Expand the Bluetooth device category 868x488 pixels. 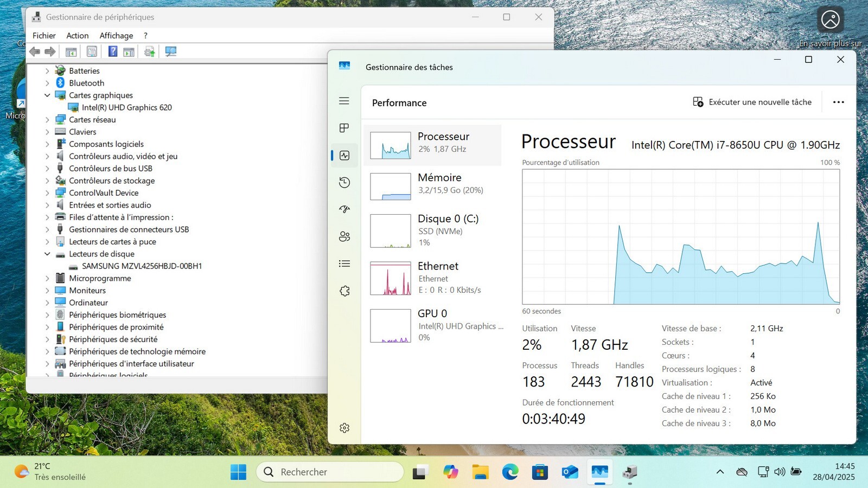(x=47, y=83)
